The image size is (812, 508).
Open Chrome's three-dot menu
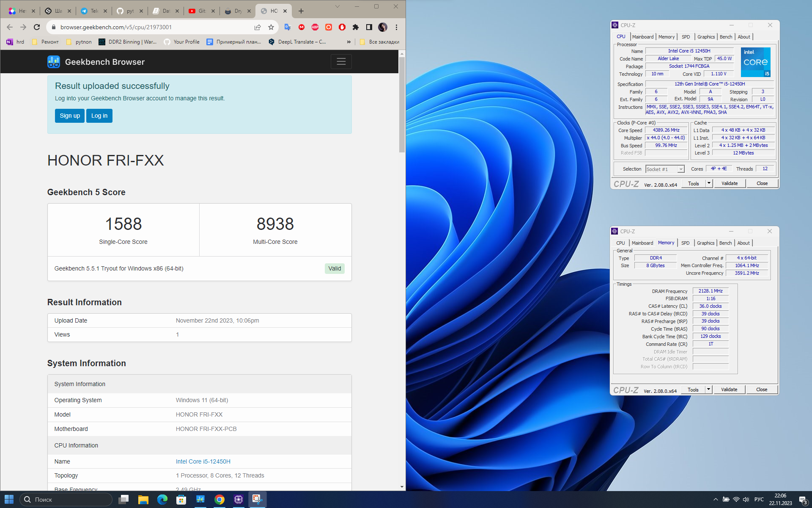(396, 27)
